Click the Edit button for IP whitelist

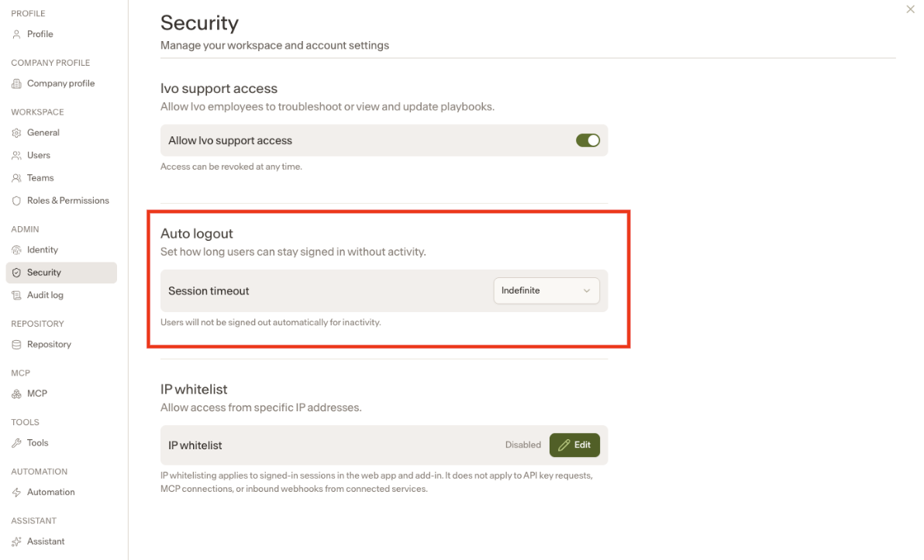574,445
